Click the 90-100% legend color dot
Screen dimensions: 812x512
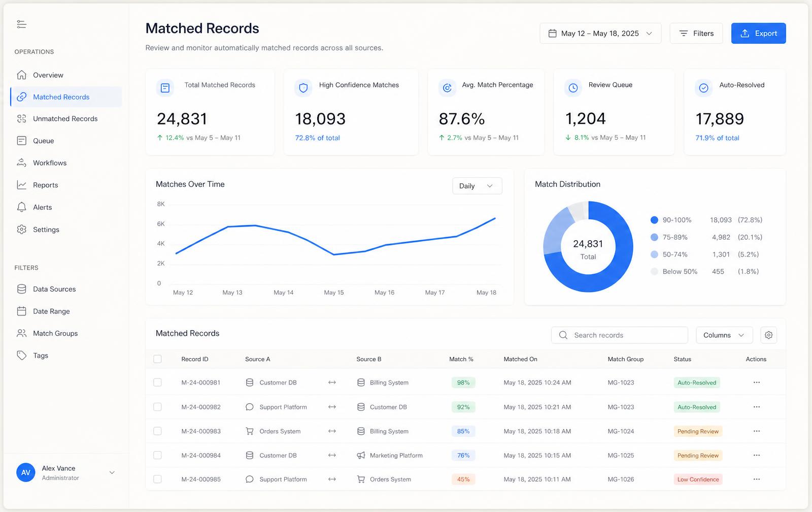click(654, 220)
